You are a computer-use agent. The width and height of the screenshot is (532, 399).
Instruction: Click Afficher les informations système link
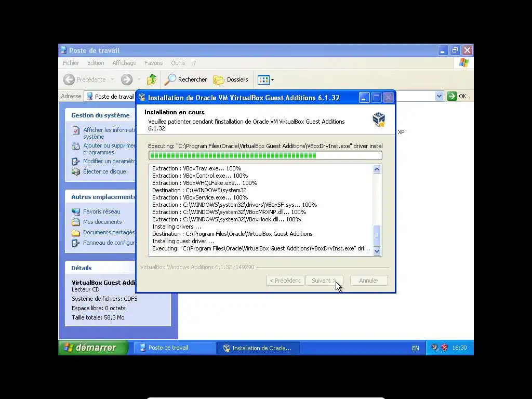click(109, 134)
